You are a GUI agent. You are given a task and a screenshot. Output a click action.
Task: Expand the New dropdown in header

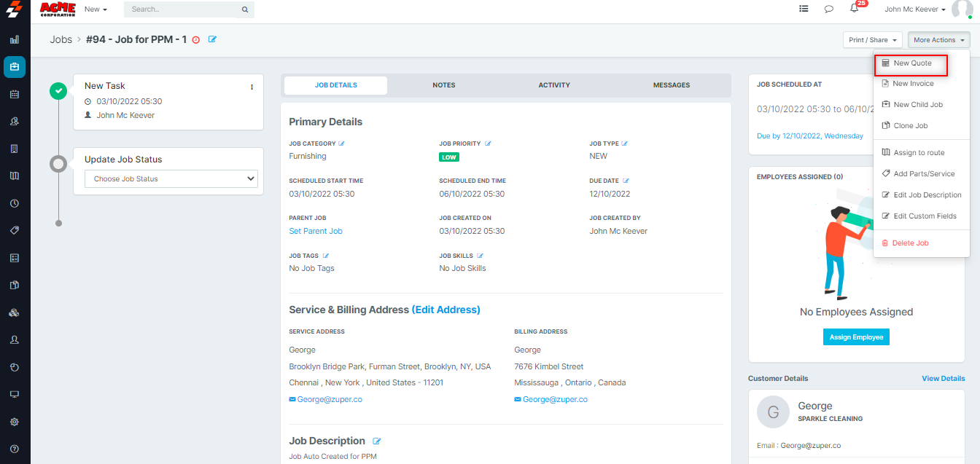coord(96,9)
